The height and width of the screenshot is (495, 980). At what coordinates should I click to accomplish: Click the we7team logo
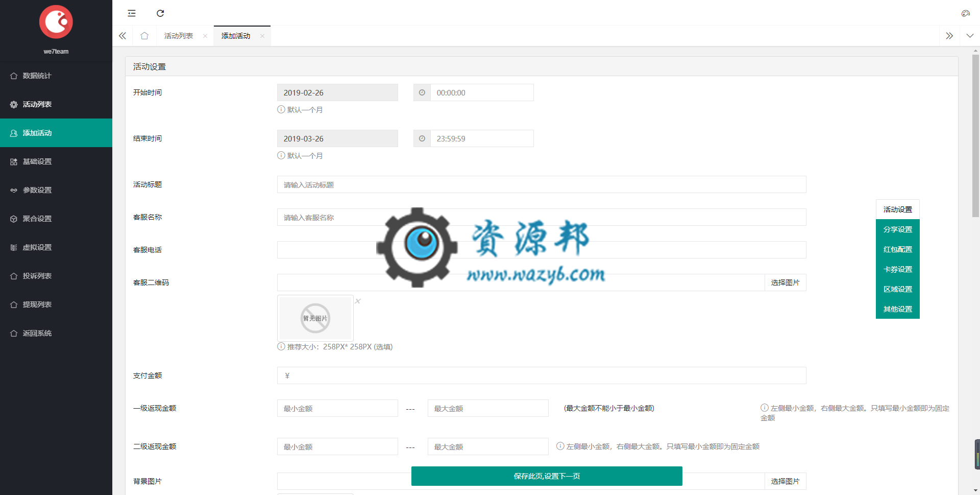[x=56, y=22]
